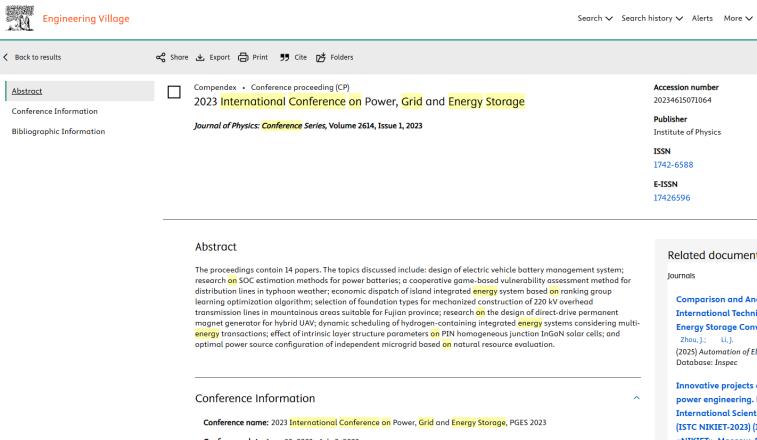This screenshot has height=440, width=757.
Task: Open the More dropdown menu
Action: tap(738, 18)
